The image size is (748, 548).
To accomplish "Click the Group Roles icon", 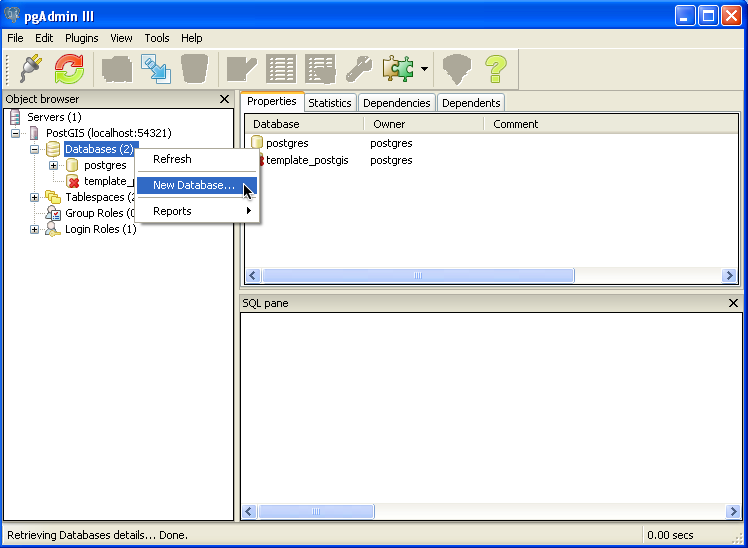I will coord(53,213).
